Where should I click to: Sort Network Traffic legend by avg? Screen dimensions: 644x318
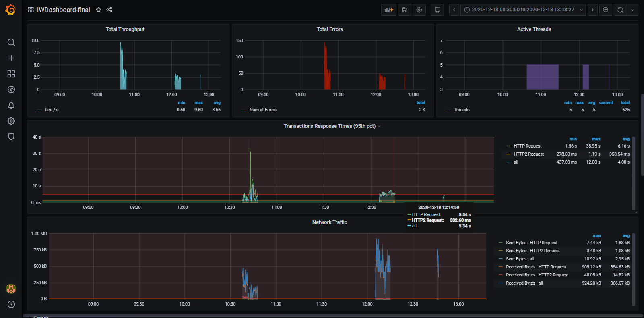click(x=626, y=236)
